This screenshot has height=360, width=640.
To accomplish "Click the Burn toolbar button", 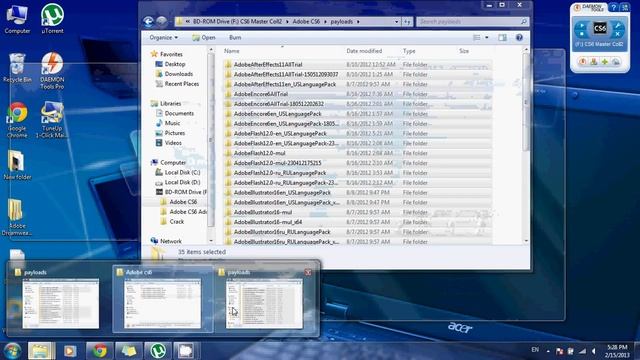I will pyautogui.click(x=235, y=38).
